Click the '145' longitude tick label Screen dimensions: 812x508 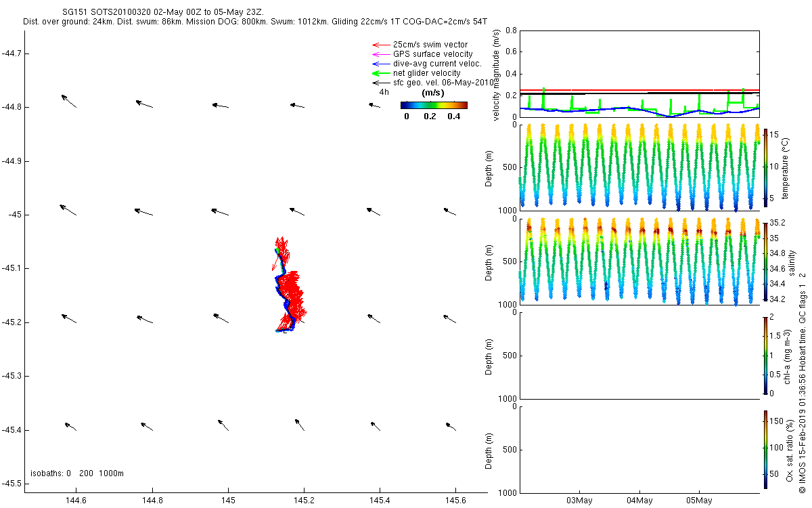point(228,501)
